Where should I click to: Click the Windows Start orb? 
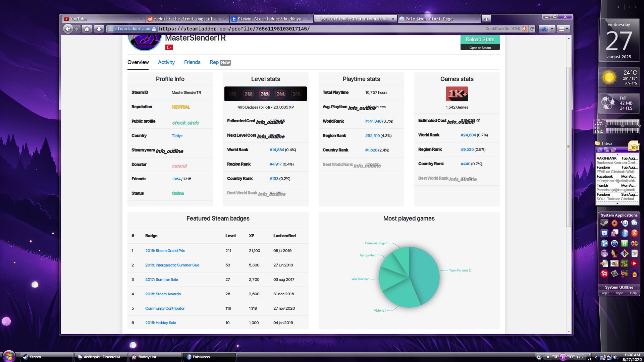coord(9,356)
